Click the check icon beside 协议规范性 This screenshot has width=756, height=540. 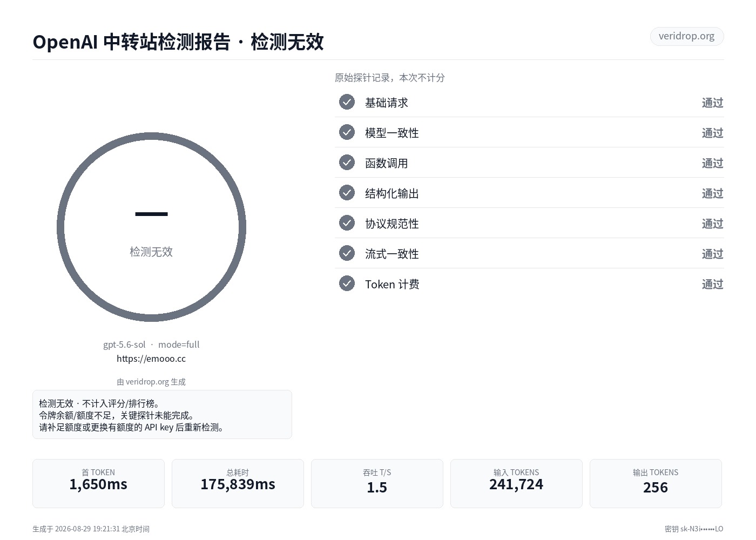[347, 223]
